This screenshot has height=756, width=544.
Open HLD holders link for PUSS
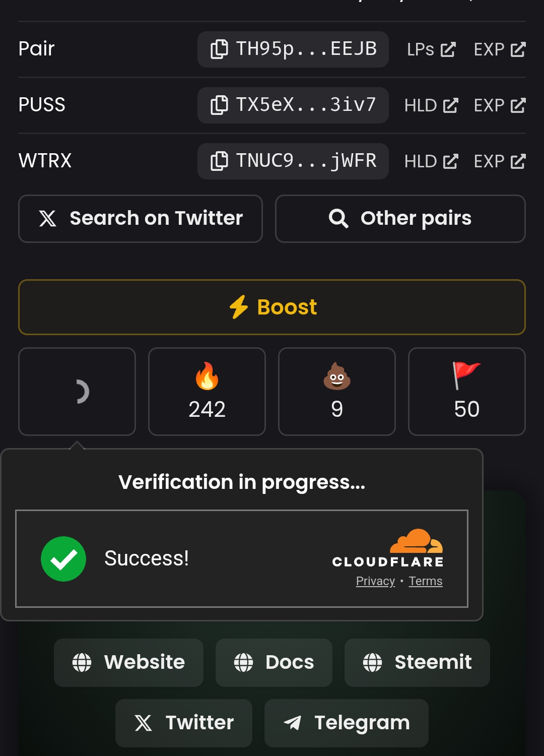(431, 105)
